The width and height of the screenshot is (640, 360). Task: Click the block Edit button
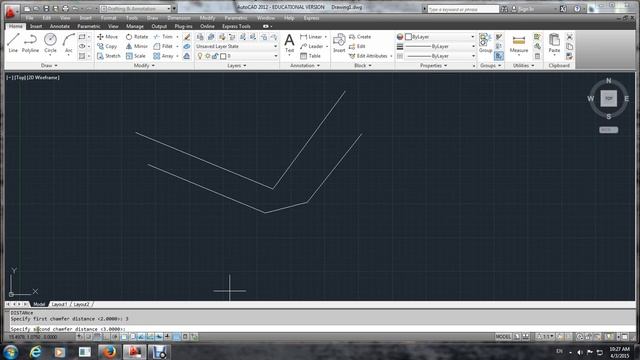[357, 46]
